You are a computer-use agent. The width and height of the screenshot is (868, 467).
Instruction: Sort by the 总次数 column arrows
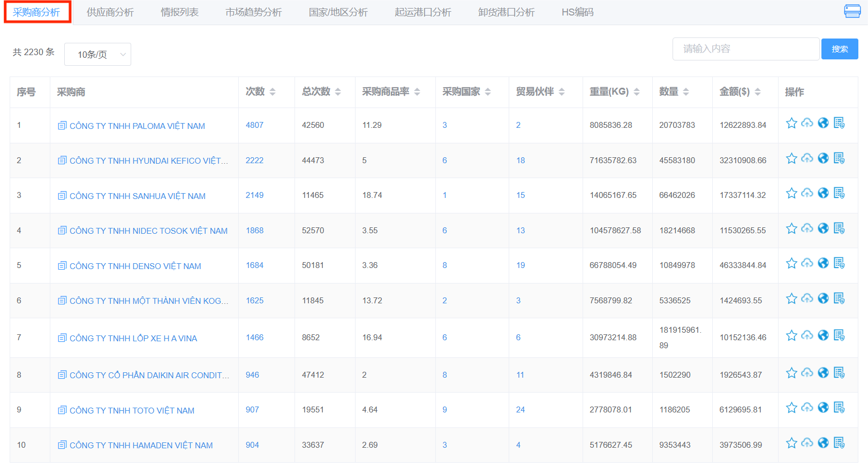[x=338, y=92]
